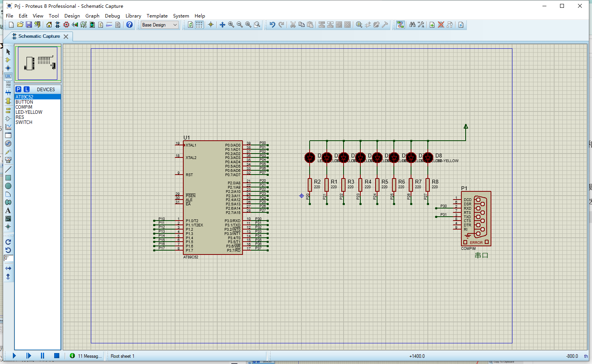
Task: Select LED-YELLOW in the devices list
Action: tap(37, 112)
